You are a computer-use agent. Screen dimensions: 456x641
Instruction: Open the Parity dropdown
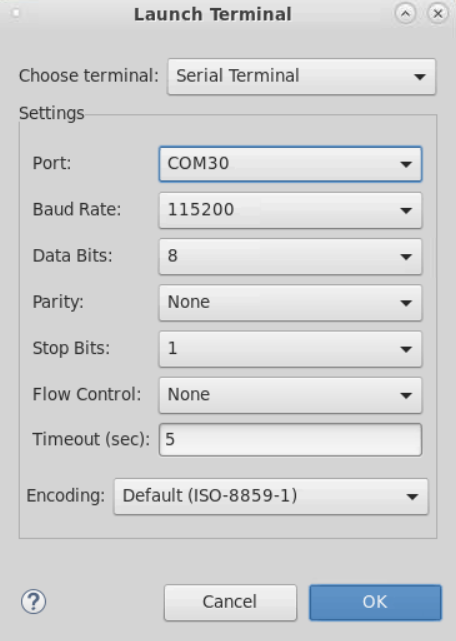[290, 303]
